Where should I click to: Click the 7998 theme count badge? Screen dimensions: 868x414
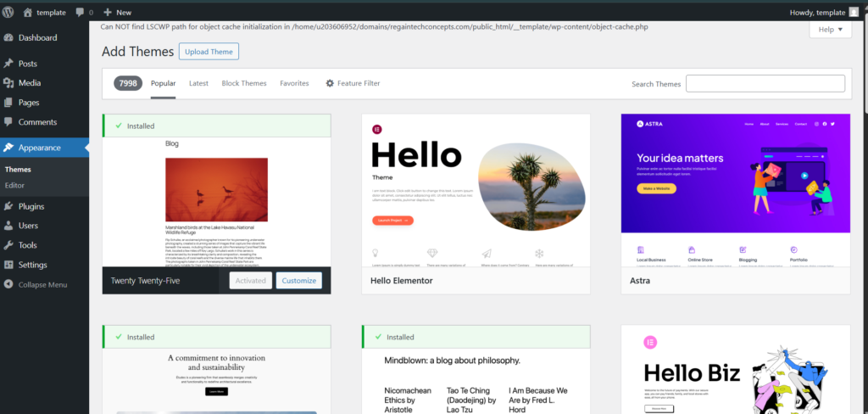pos(128,83)
